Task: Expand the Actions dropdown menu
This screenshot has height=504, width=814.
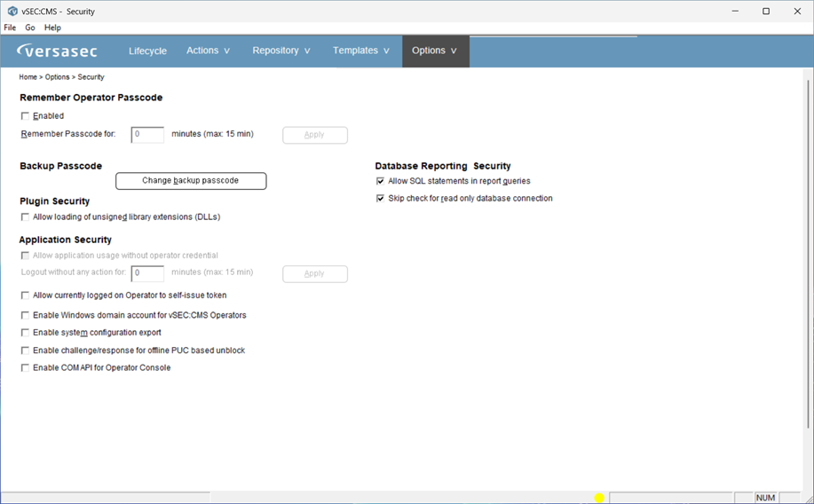Action: 208,51
